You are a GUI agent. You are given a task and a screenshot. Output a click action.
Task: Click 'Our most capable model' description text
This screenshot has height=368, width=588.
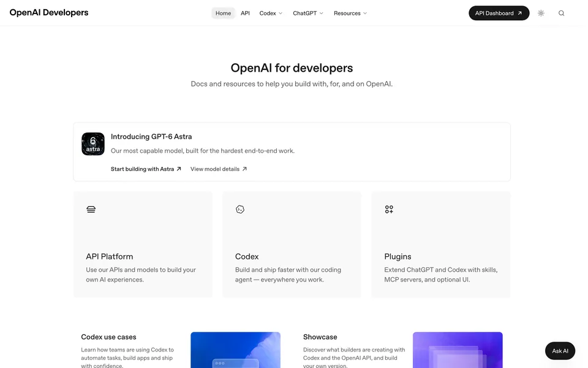[203, 151]
